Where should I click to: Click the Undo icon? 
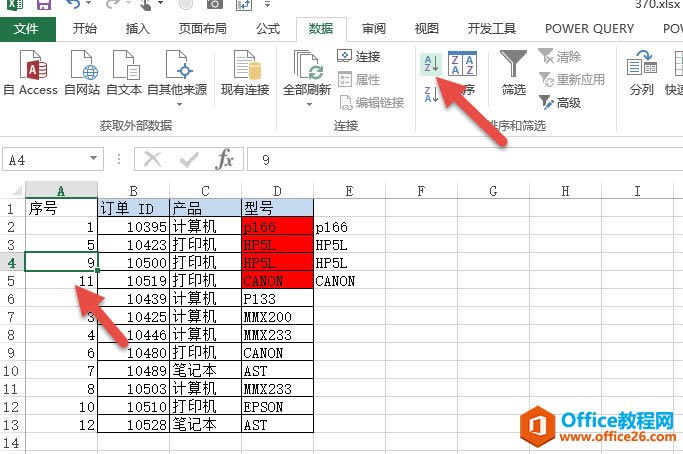(x=73, y=4)
